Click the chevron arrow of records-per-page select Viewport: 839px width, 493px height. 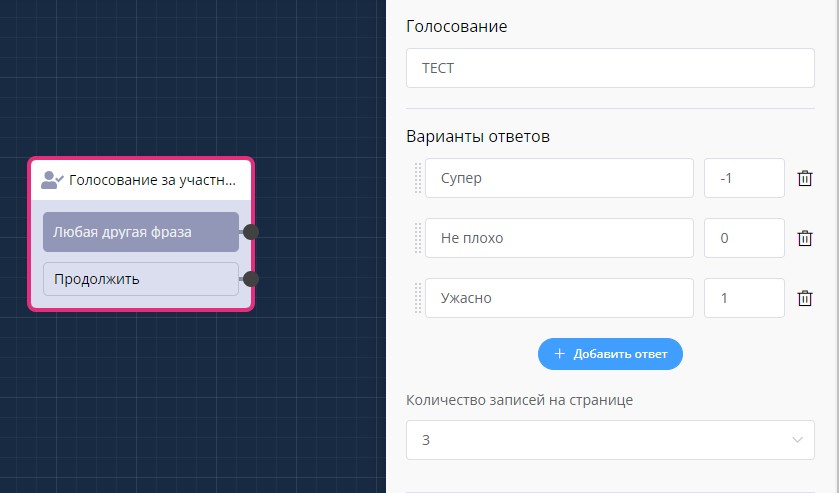tap(797, 440)
